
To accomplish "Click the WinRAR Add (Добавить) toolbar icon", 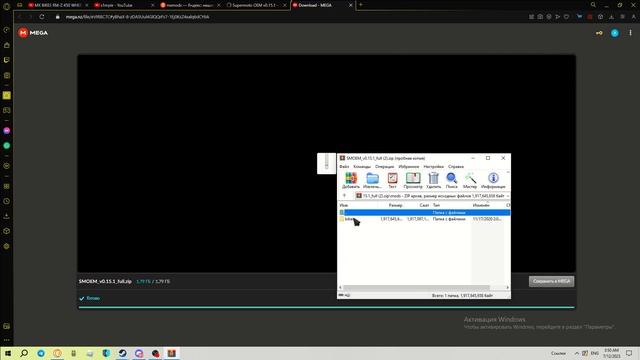I will click(351, 180).
